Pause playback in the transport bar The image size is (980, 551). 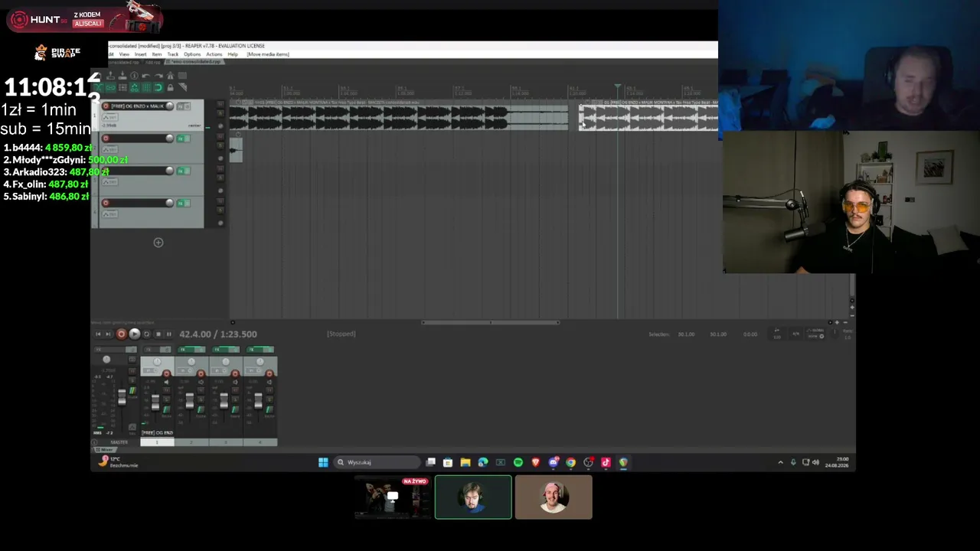pyautogui.click(x=169, y=334)
